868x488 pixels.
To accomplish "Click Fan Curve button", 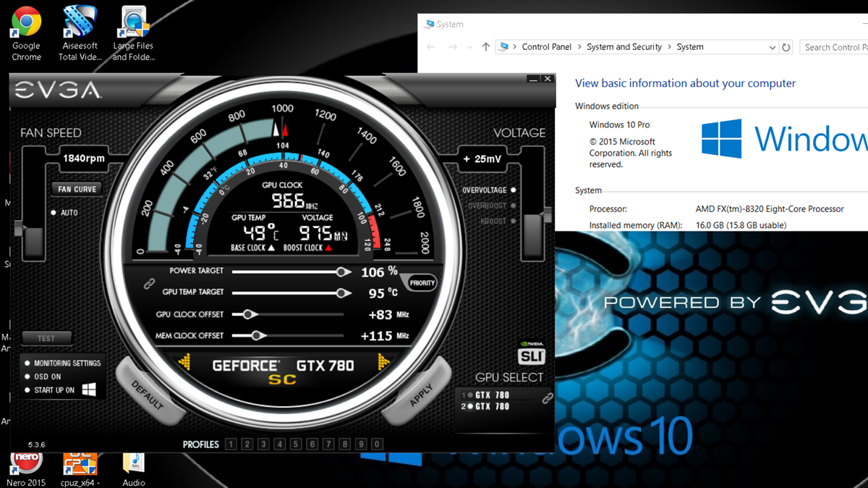I will pyautogui.click(x=76, y=189).
